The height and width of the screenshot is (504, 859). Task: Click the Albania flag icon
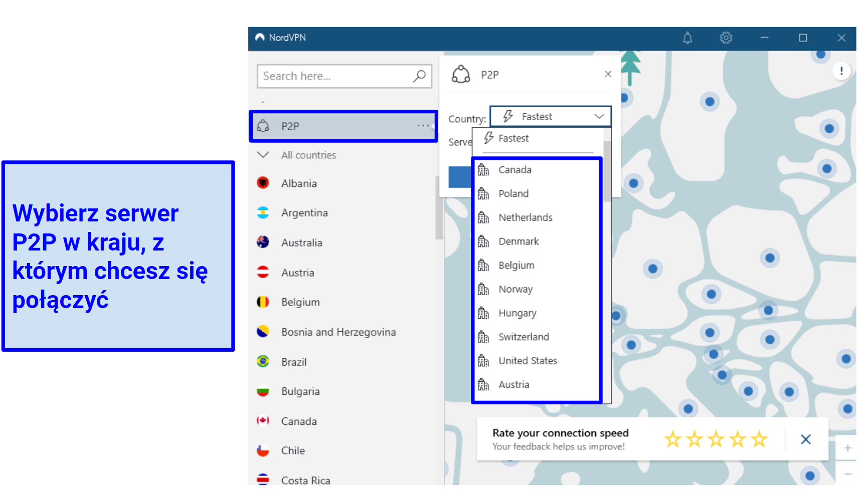pos(263,183)
